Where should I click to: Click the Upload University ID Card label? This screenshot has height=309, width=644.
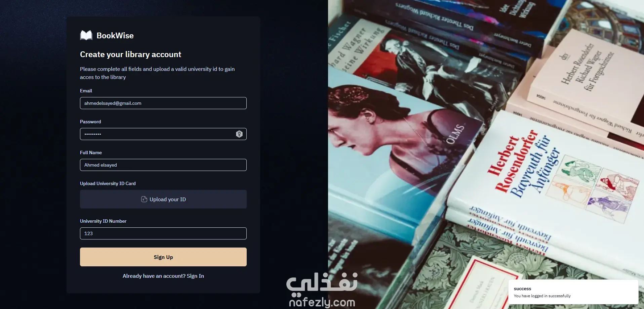tap(108, 183)
